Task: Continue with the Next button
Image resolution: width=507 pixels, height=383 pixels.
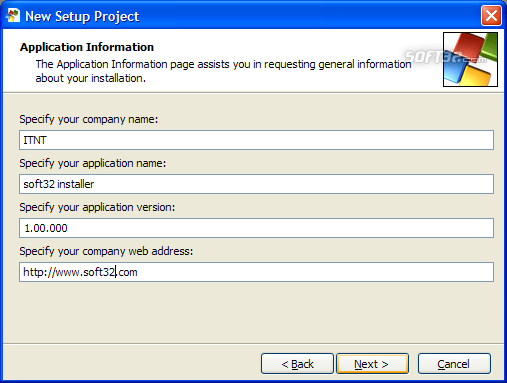Action: [372, 364]
